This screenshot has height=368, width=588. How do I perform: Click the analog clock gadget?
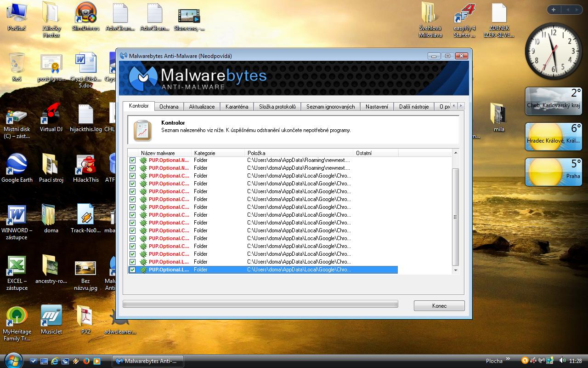pos(554,51)
